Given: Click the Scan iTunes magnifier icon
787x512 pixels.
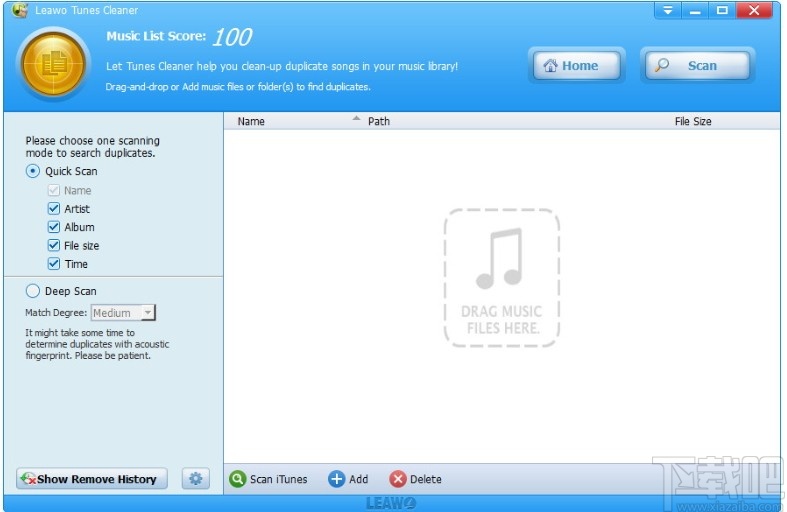Looking at the screenshot, I should [x=237, y=479].
